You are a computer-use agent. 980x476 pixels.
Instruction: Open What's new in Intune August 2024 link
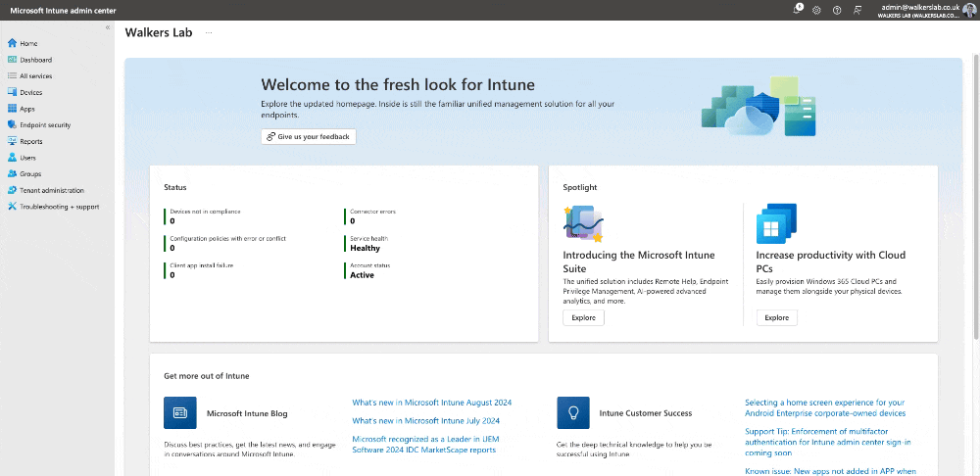(431, 403)
